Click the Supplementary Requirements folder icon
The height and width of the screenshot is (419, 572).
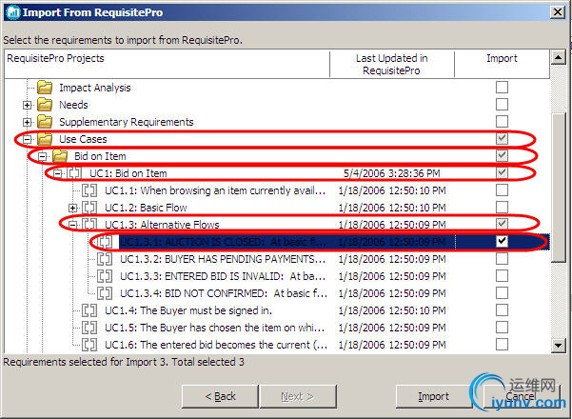pos(45,122)
